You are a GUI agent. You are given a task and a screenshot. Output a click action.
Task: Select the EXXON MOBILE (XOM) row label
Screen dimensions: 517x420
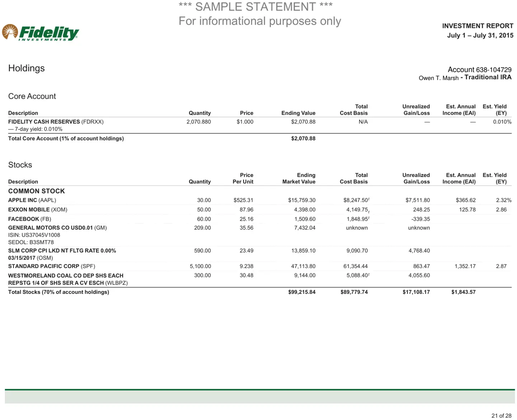(x=38, y=210)
